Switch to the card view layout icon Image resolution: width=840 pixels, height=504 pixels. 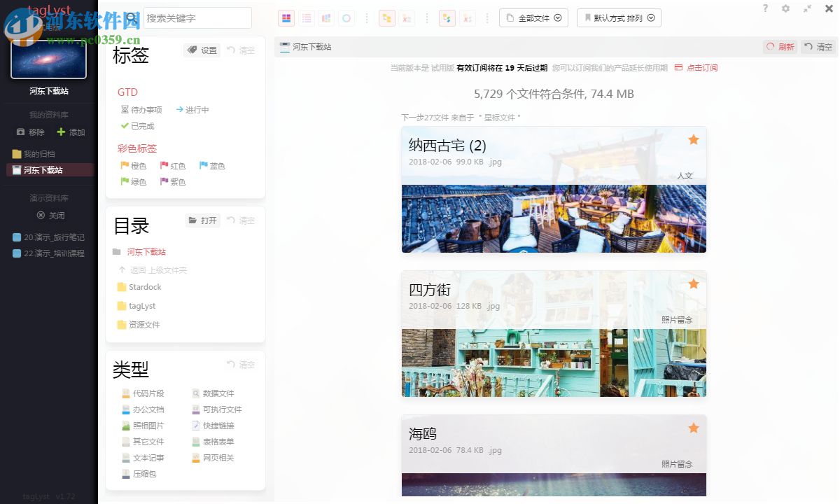pos(286,17)
